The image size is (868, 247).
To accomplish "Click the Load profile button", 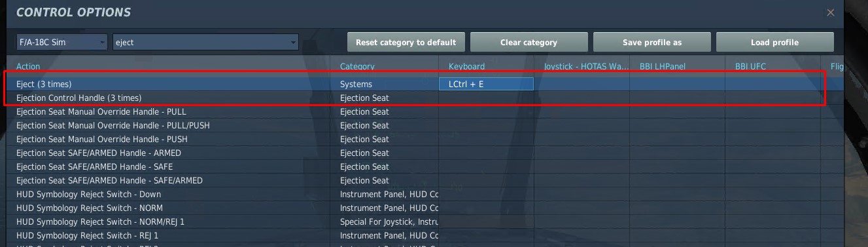I will pos(774,42).
